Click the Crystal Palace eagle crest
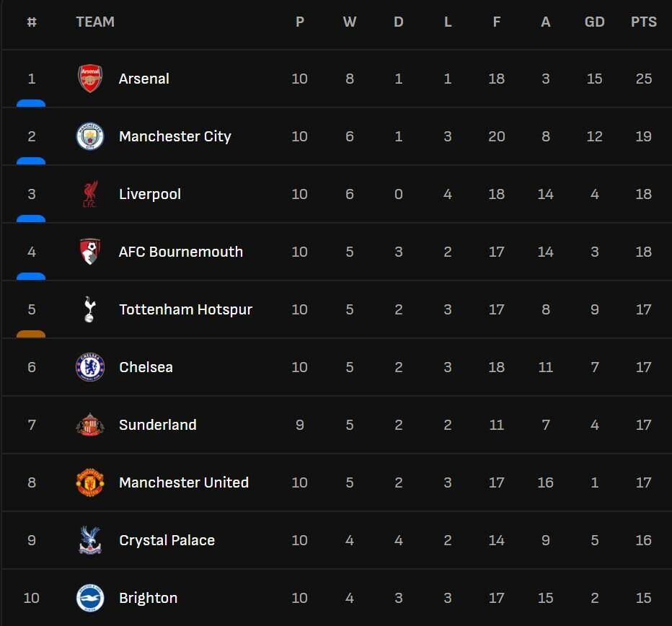The image size is (672, 626). [x=90, y=540]
